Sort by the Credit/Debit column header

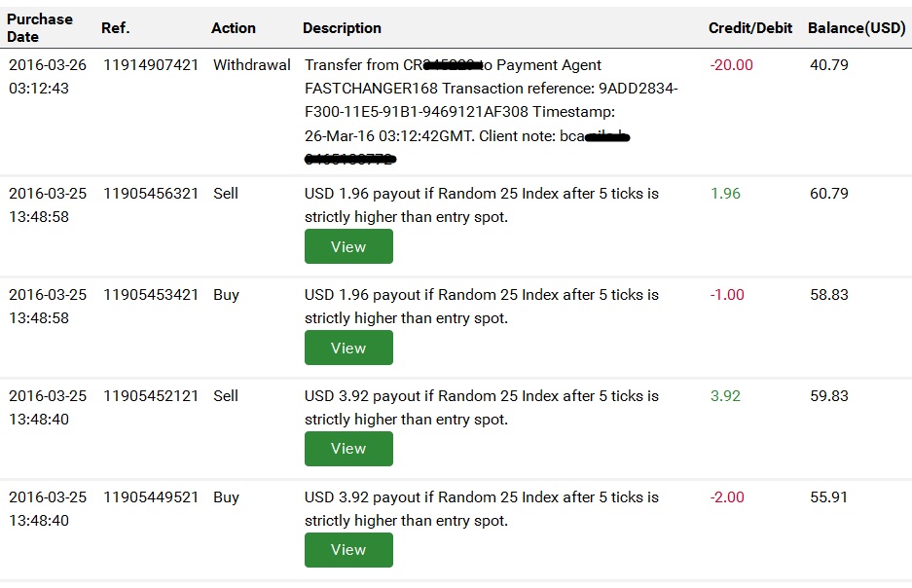point(750,28)
